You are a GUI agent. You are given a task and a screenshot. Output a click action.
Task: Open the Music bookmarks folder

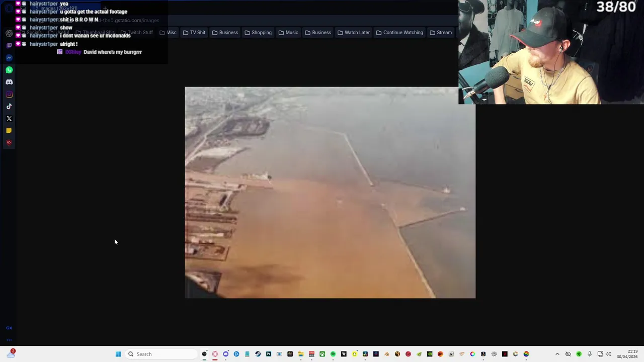[288, 33]
